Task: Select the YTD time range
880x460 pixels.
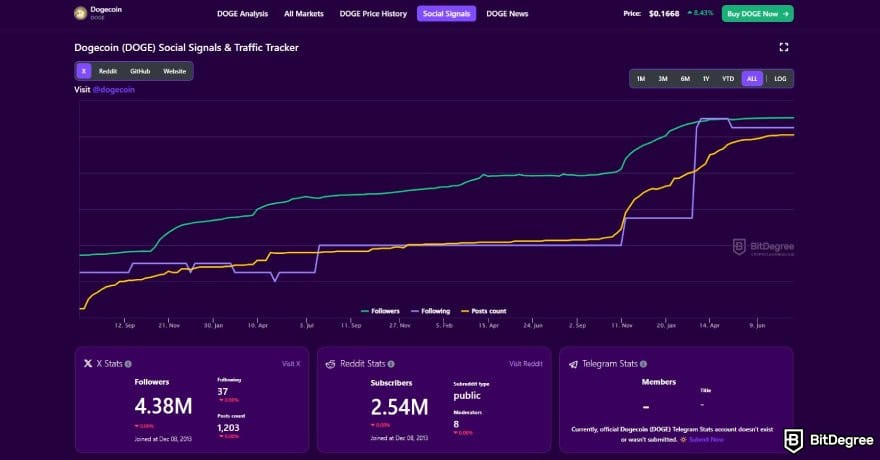Action: point(728,79)
